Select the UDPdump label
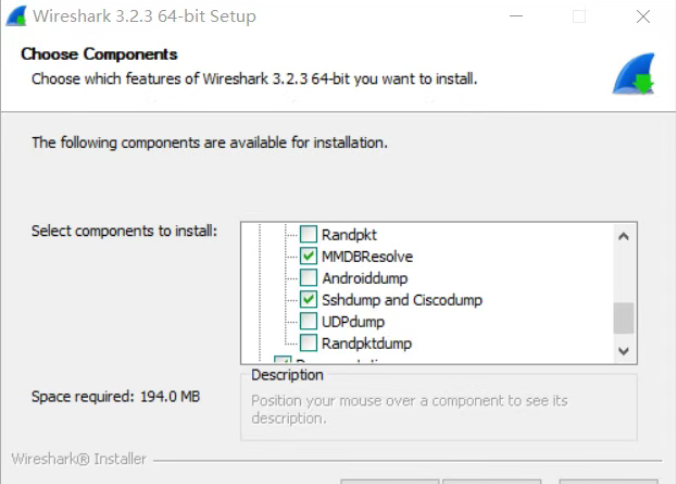The image size is (676, 484). pos(353,322)
